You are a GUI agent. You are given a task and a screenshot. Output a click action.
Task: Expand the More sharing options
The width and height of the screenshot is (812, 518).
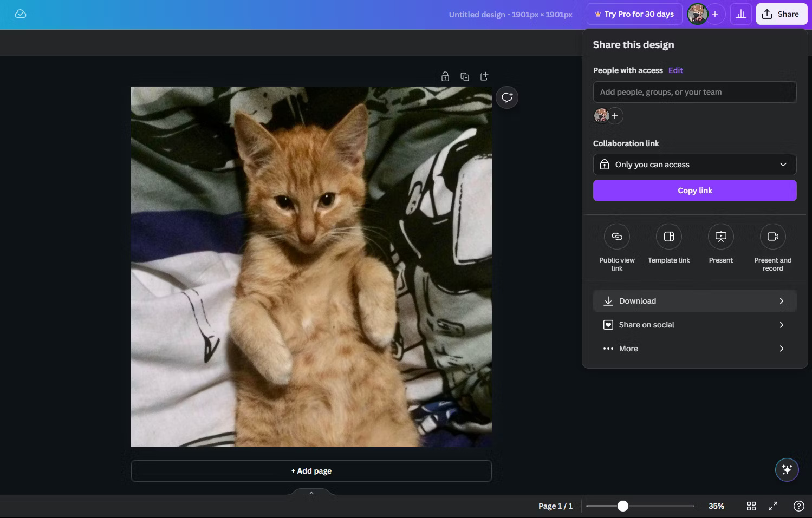click(x=695, y=349)
